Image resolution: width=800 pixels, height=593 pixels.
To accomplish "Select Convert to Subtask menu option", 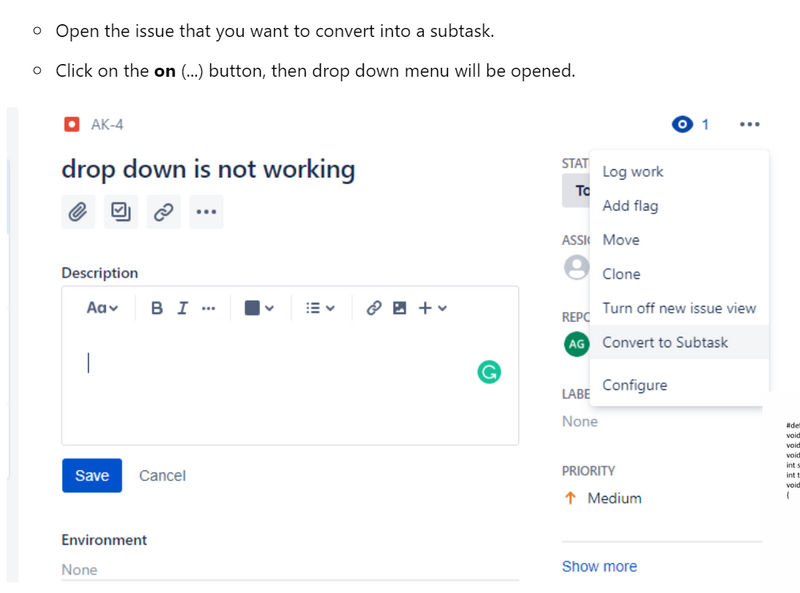I will click(665, 342).
